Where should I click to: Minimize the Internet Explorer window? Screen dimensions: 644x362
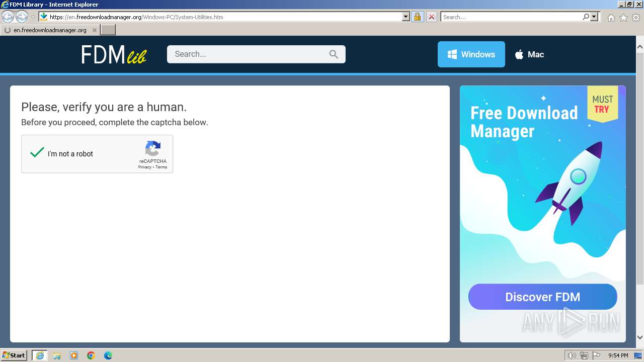tap(621, 4)
